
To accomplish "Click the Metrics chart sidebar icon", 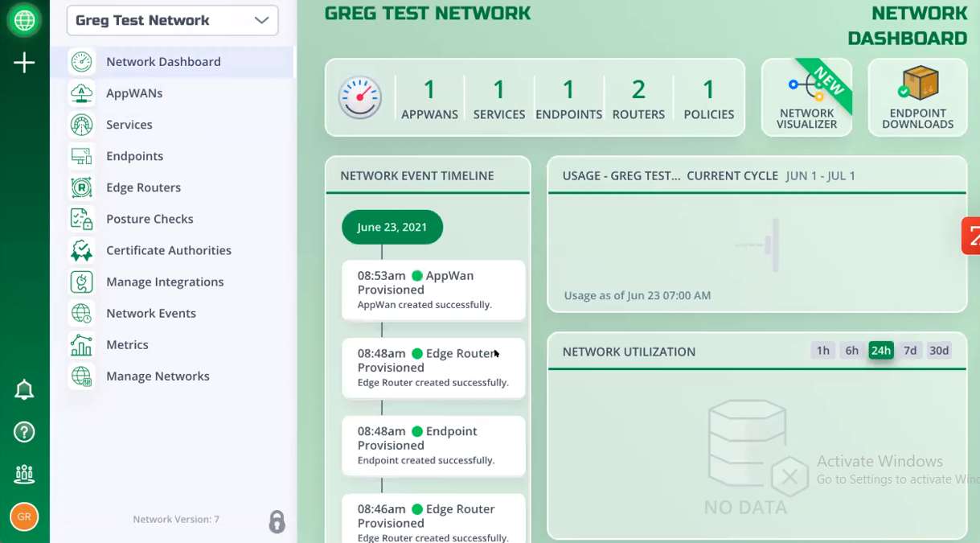I will [x=81, y=343].
